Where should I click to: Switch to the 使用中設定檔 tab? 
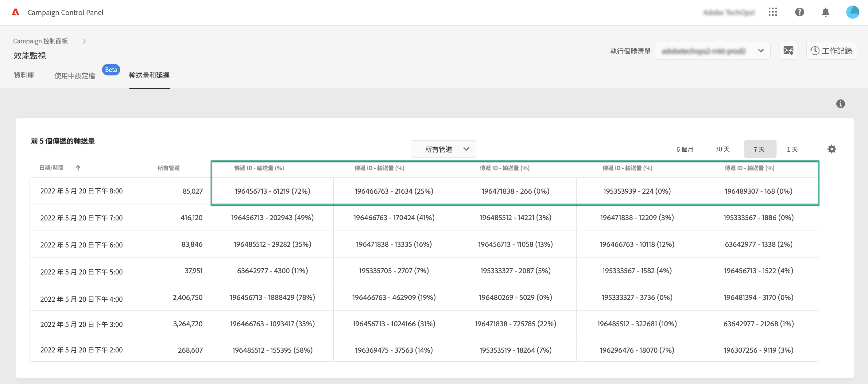pos(75,76)
